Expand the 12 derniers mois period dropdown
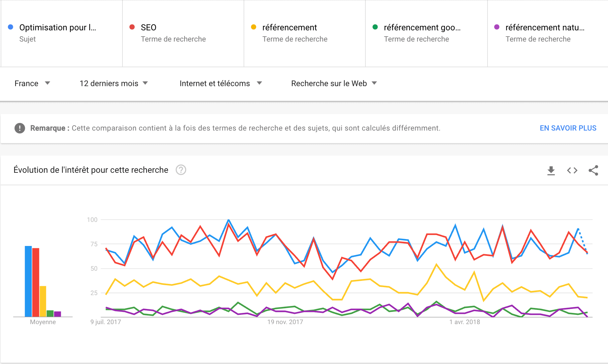Viewport: 608px width, 364px height. click(x=114, y=83)
